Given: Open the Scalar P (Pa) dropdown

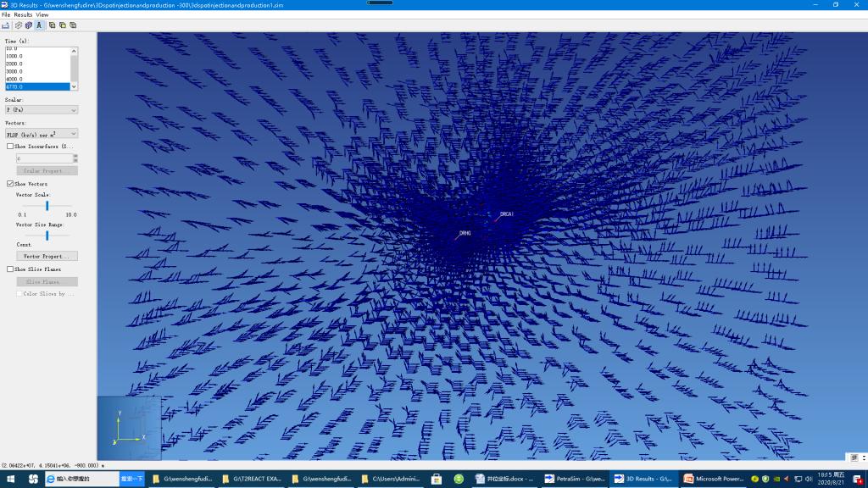Looking at the screenshot, I should click(x=42, y=110).
